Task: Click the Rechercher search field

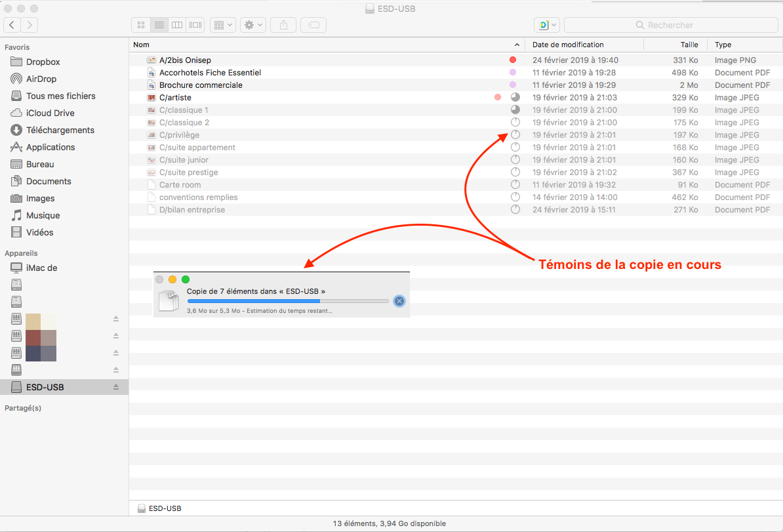Action: coord(670,25)
